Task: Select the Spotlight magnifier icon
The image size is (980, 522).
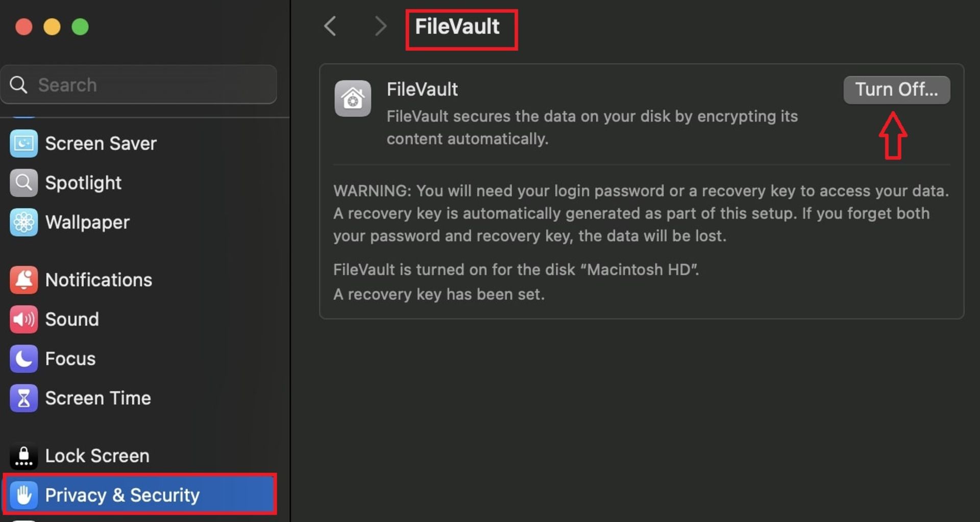Action: pos(23,183)
